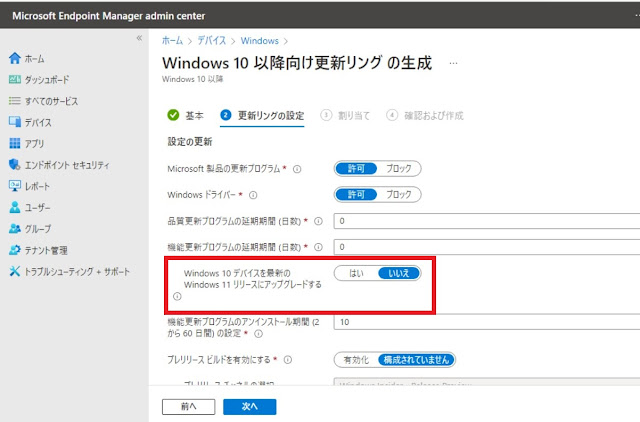Click the ユーザー sidebar label
The image size is (640, 422).
click(x=38, y=207)
